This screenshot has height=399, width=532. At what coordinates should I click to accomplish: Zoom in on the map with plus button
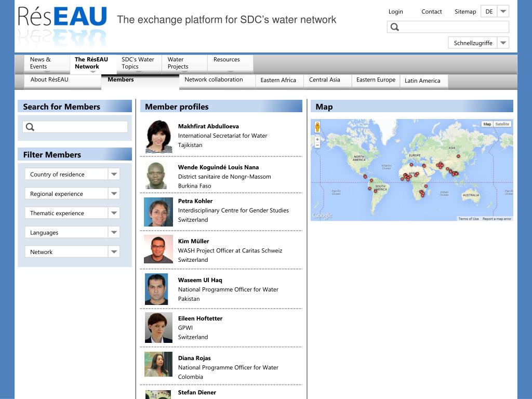pyautogui.click(x=317, y=139)
